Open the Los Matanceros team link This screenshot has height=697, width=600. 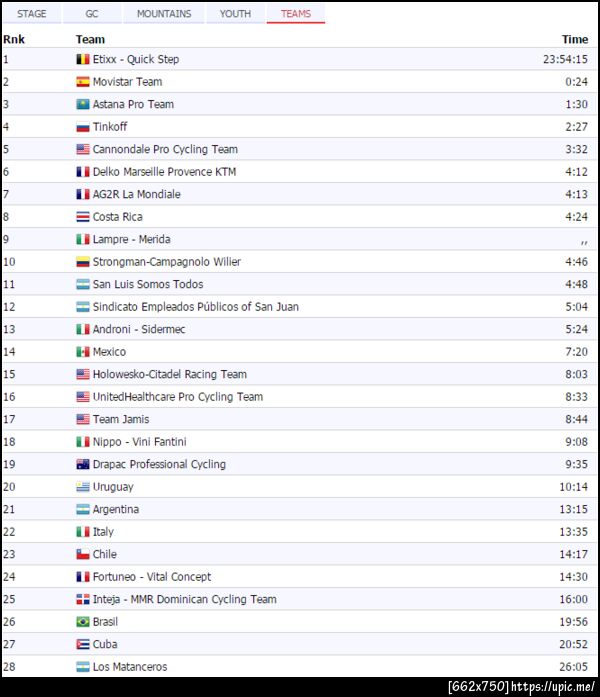pos(130,667)
